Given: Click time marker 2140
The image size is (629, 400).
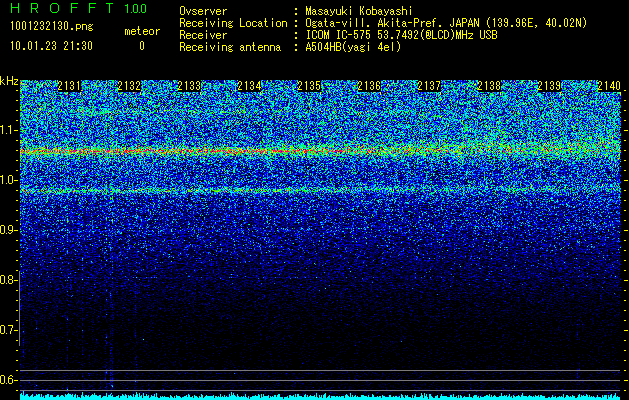Looking at the screenshot, I should tap(609, 86).
